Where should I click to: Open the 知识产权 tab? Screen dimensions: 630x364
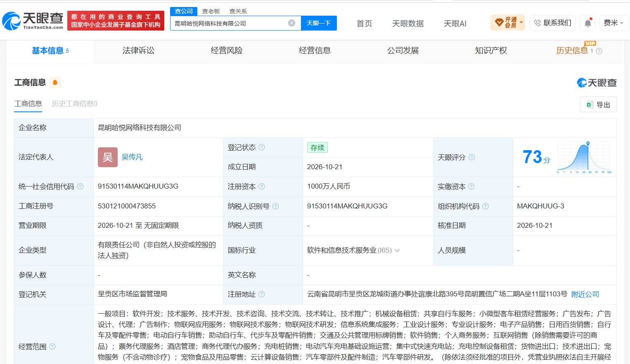tap(491, 51)
